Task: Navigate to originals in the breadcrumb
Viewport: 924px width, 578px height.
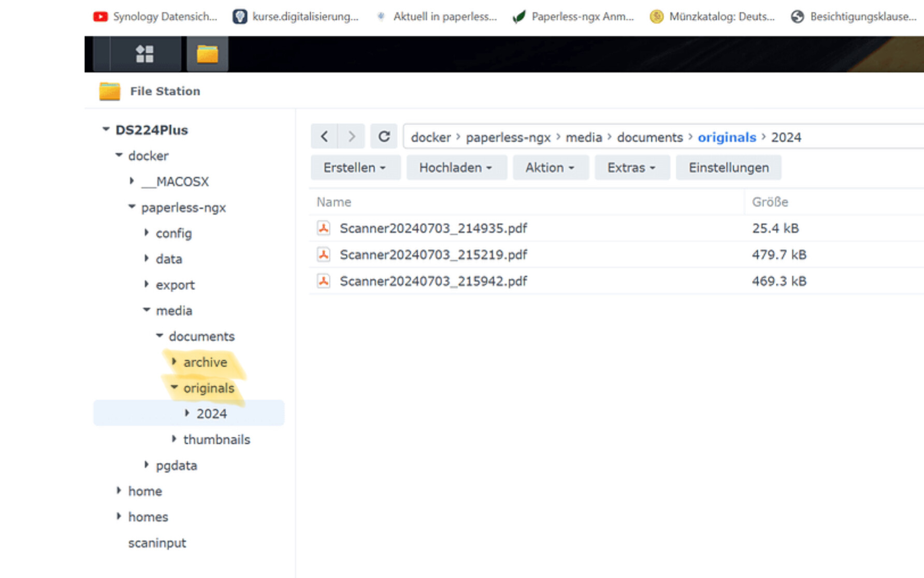Action: click(727, 137)
